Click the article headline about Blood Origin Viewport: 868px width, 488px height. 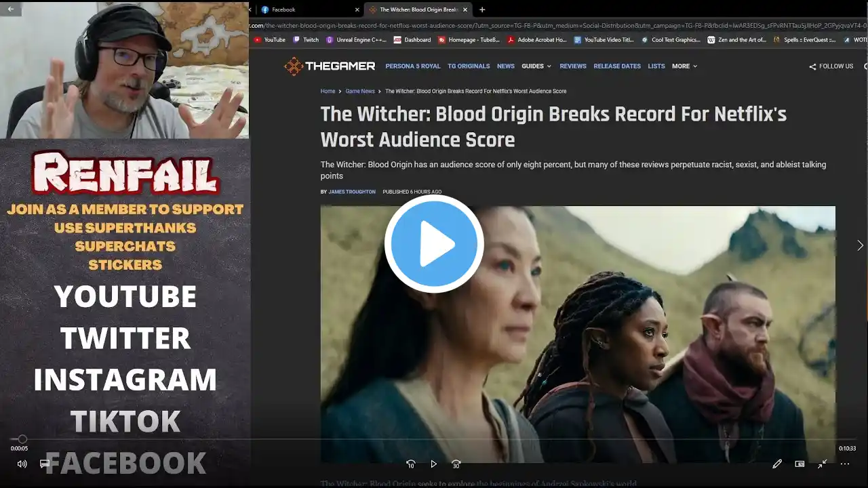pos(553,127)
